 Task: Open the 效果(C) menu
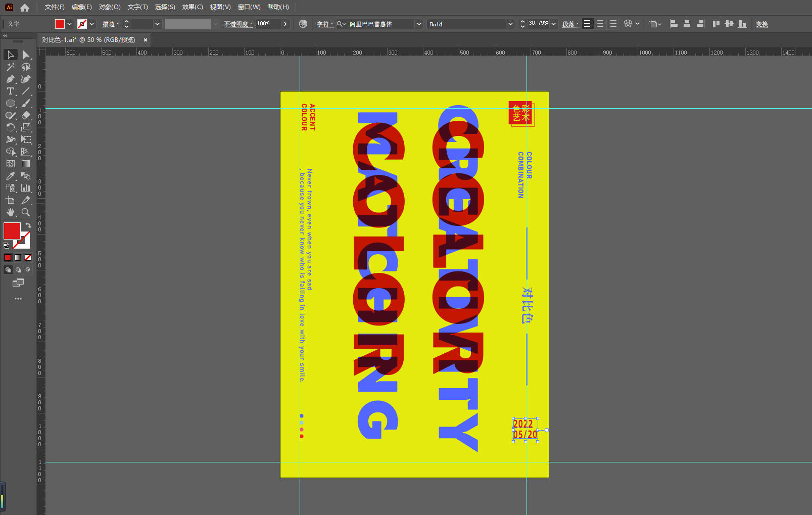point(192,7)
